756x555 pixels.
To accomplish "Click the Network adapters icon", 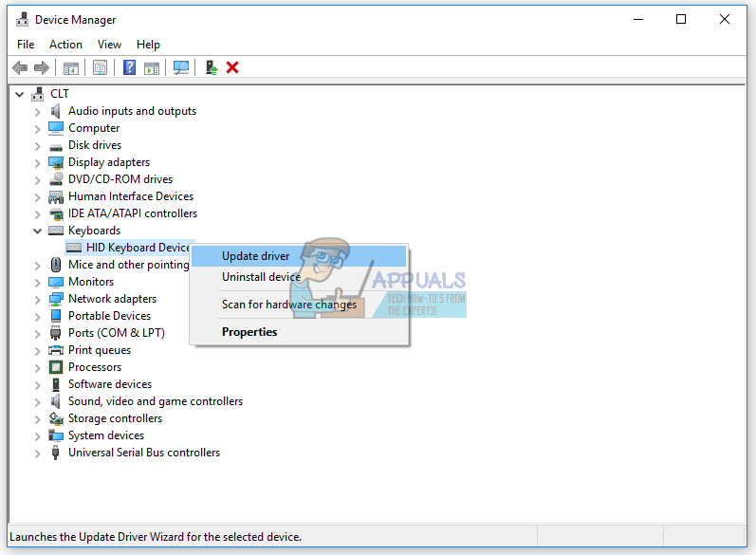I will coord(56,299).
